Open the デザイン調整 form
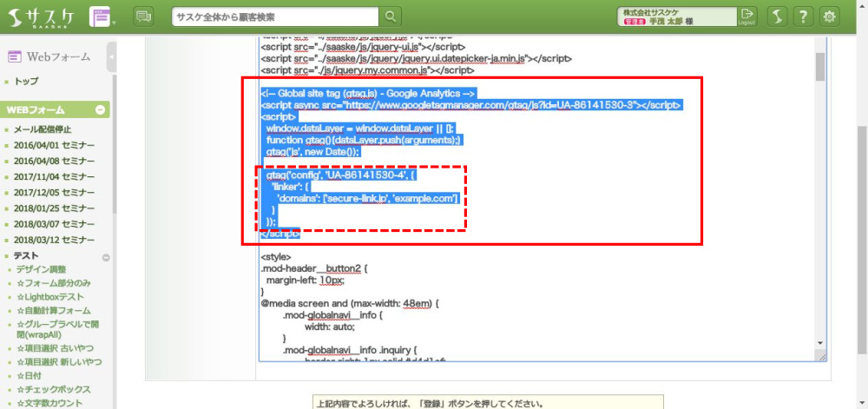This screenshot has height=409, width=868. pyautogui.click(x=41, y=269)
